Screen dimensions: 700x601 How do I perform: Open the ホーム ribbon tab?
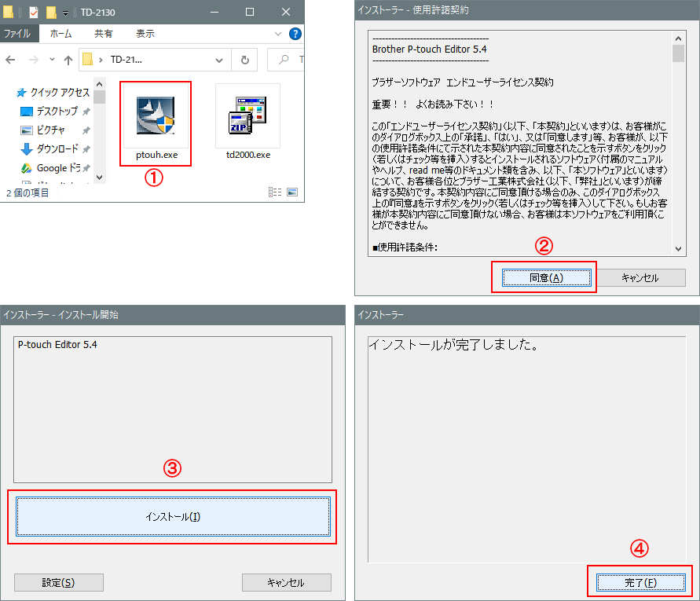(x=60, y=34)
